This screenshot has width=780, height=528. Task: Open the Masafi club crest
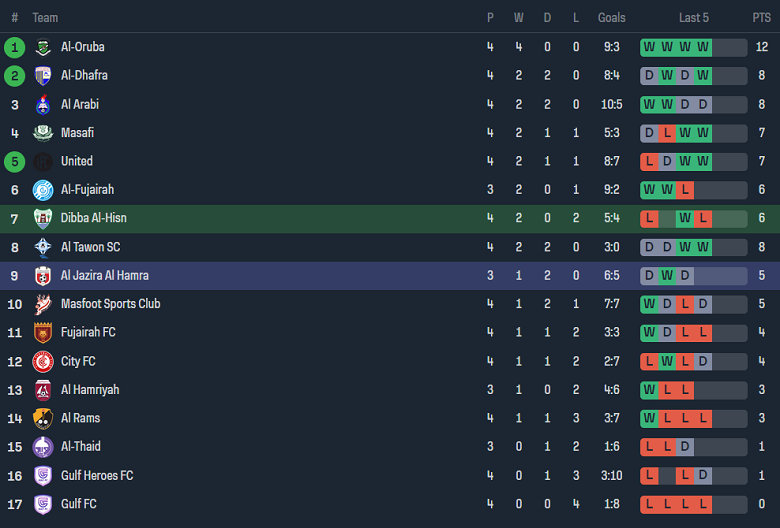click(x=43, y=133)
